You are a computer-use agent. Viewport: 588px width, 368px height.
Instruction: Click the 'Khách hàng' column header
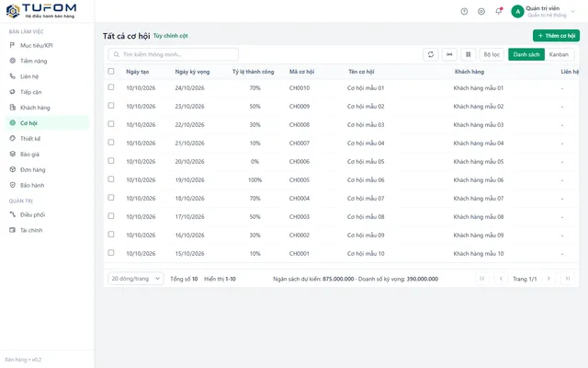tap(469, 72)
